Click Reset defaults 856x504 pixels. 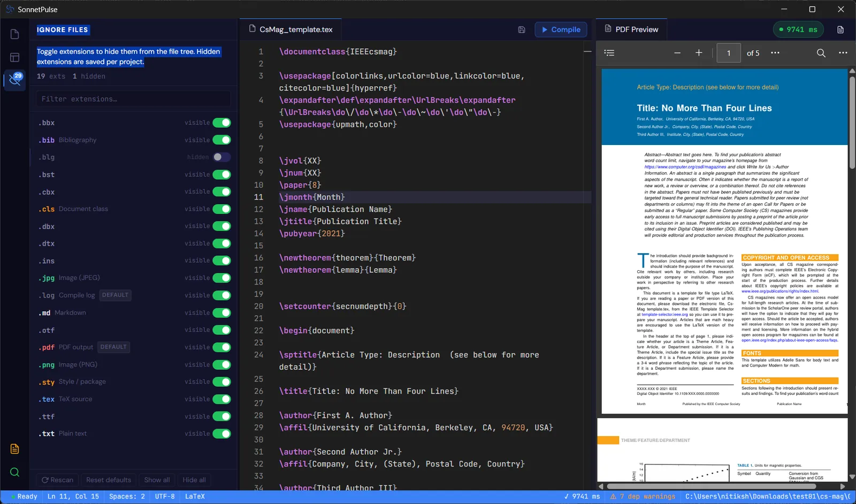pyautogui.click(x=109, y=480)
